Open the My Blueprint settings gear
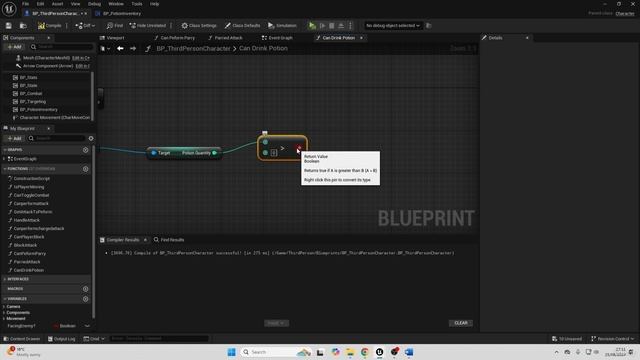The image size is (640, 360). 91,138
